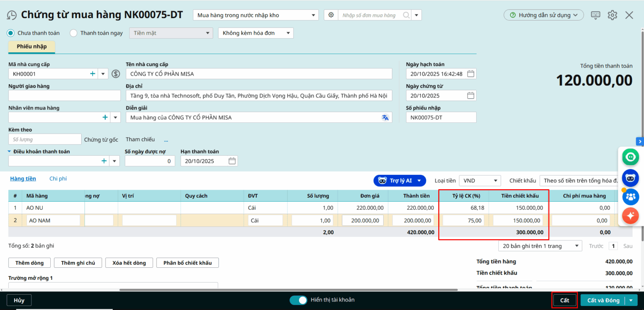The height and width of the screenshot is (310, 644).
Task: Toggle Hiển thị tài khoản switch
Action: click(x=298, y=300)
